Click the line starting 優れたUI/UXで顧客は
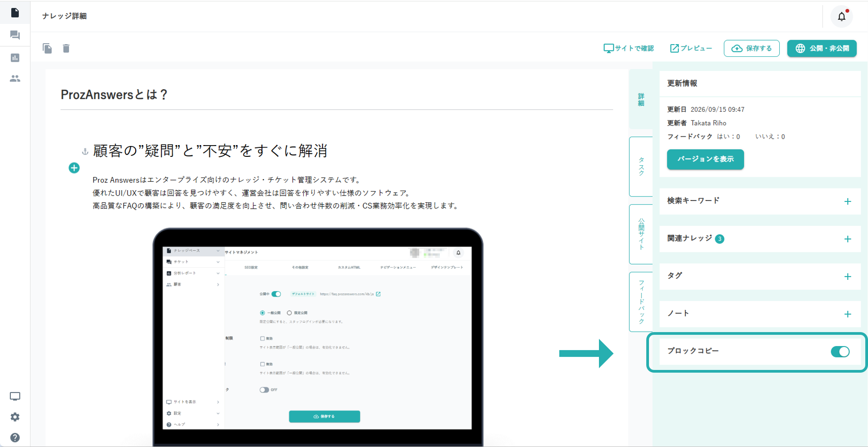The width and height of the screenshot is (868, 447). click(x=252, y=193)
